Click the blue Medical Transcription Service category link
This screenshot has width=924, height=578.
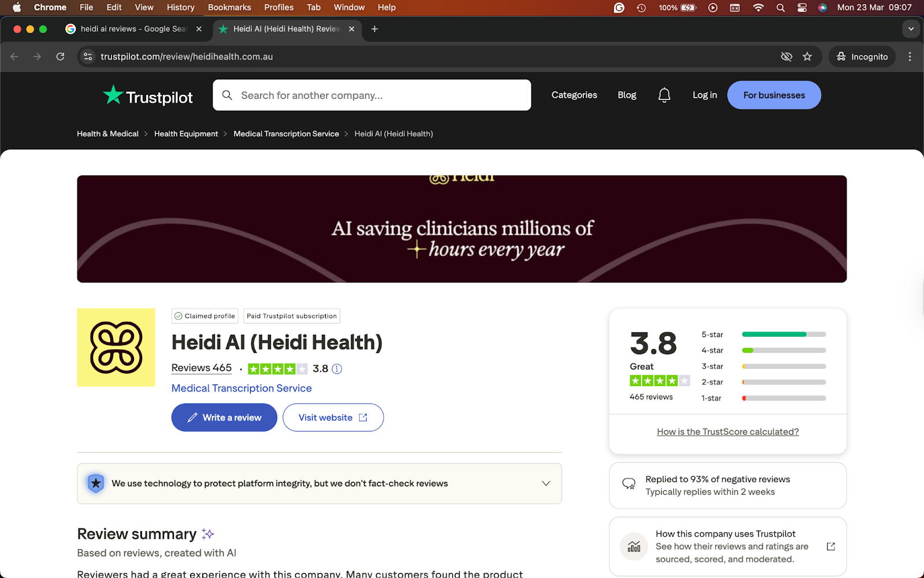pos(241,388)
